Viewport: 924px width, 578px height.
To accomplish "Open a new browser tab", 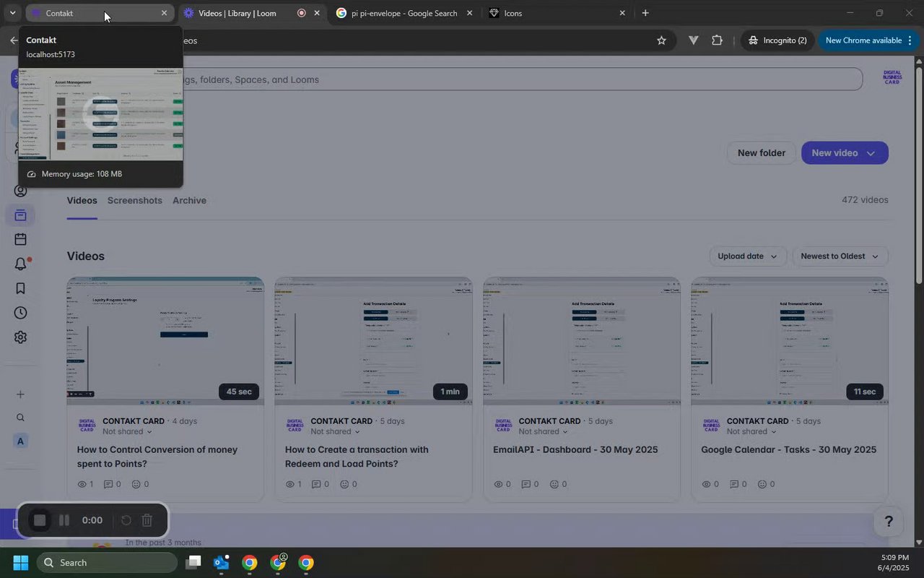I will click(x=645, y=13).
